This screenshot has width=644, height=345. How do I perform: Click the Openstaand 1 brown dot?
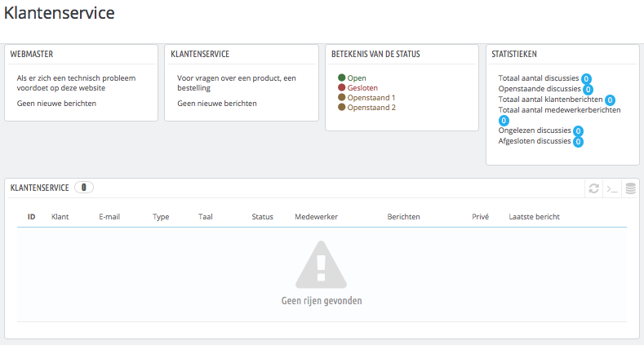point(342,97)
